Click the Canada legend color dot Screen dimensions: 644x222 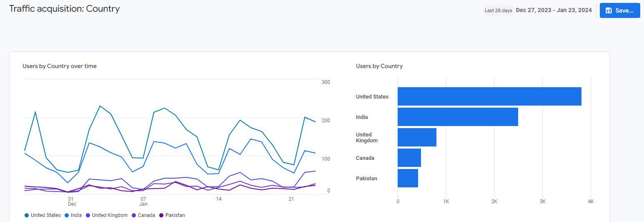[x=134, y=215]
